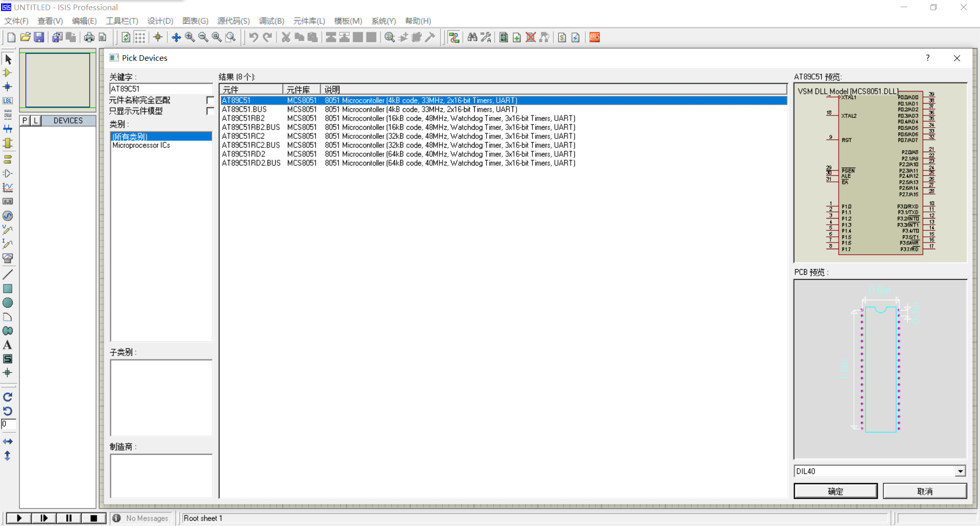Tick the 只显示元件模型 checkbox
Image resolution: width=980 pixels, height=526 pixels.
[210, 111]
